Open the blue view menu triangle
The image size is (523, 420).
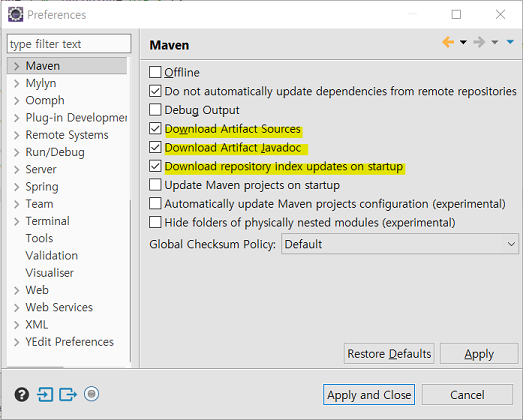click(x=510, y=42)
